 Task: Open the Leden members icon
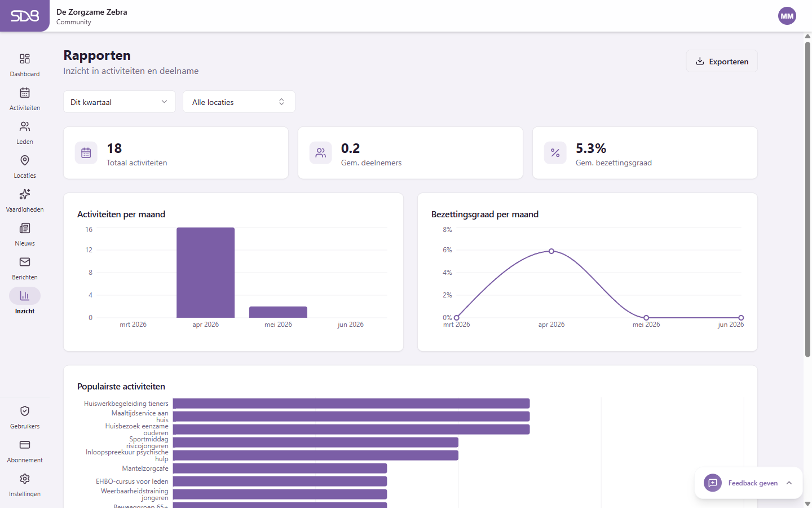[25, 127]
